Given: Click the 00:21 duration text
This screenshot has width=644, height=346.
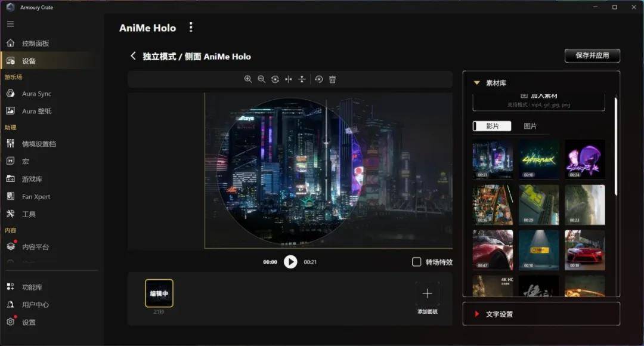Looking at the screenshot, I should pyautogui.click(x=310, y=262).
